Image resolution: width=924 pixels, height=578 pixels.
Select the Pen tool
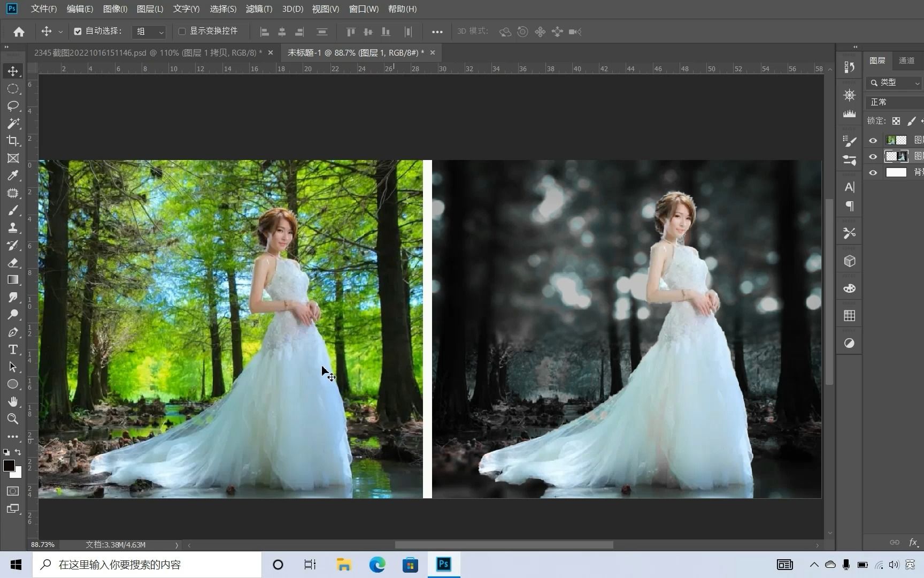coord(13,332)
